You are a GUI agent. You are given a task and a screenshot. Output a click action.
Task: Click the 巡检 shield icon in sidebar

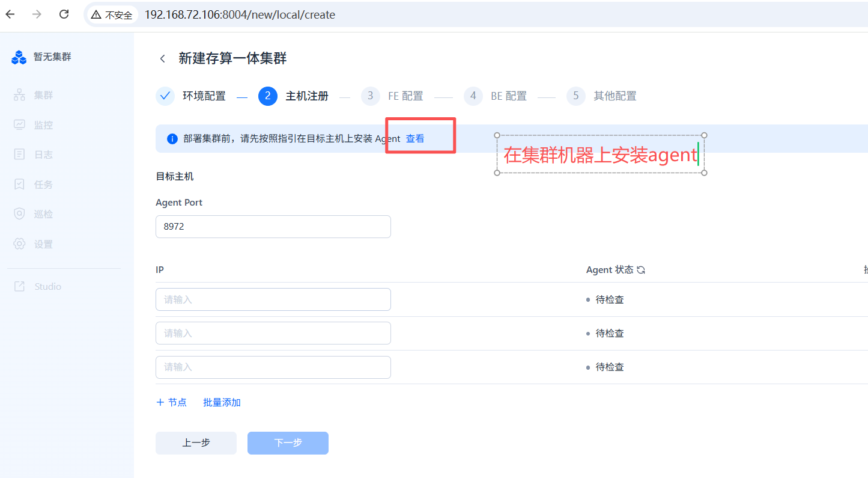19,214
